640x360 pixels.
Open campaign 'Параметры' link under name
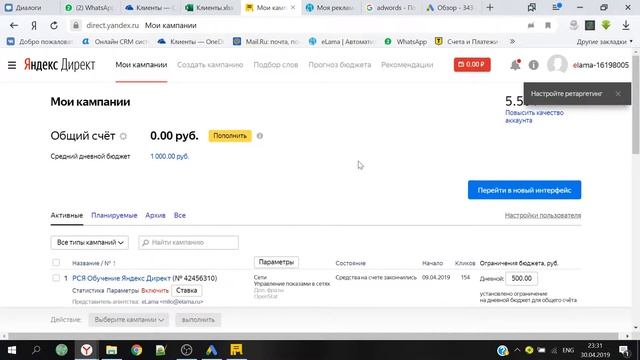pyautogui.click(x=123, y=291)
